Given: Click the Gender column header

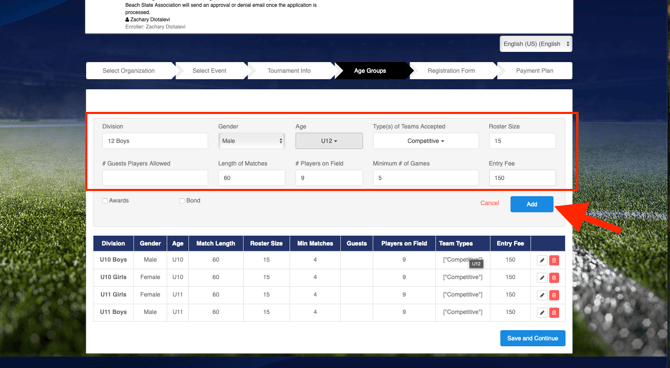Looking at the screenshot, I should [x=150, y=243].
